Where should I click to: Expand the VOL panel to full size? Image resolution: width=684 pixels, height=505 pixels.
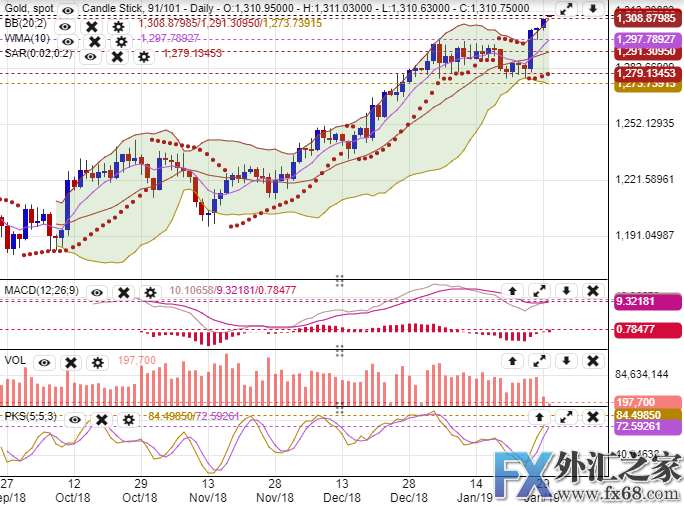point(539,359)
